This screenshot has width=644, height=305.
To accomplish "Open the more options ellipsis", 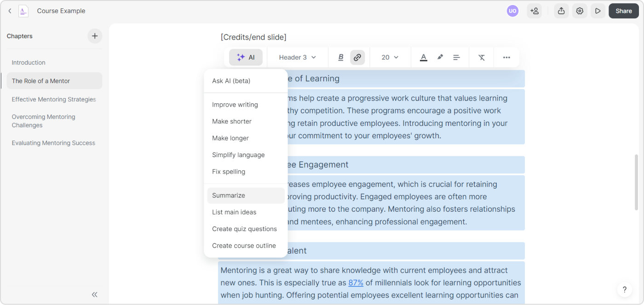I will click(506, 57).
